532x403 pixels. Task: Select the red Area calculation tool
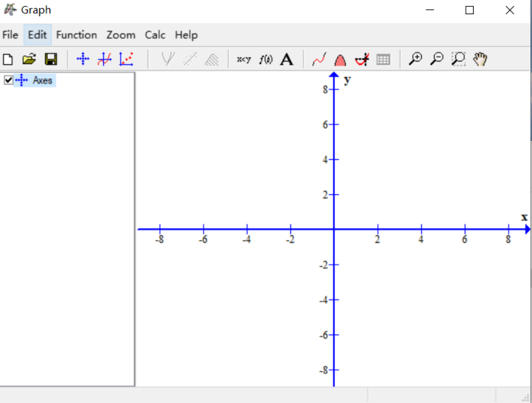340,60
